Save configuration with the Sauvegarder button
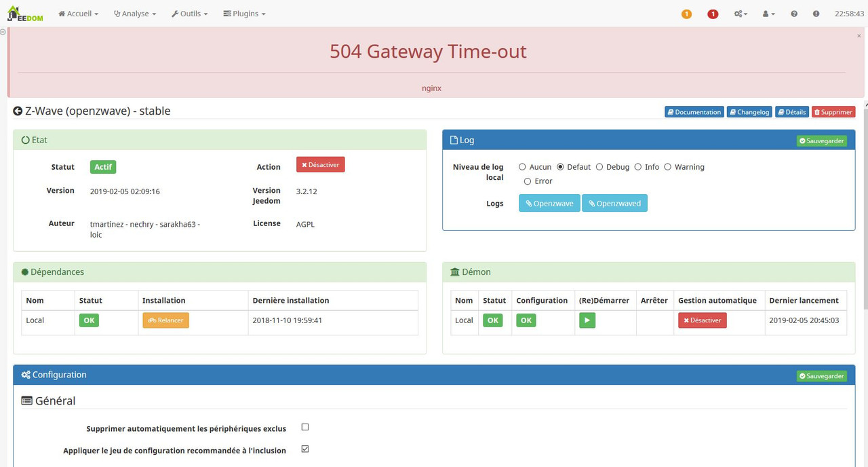 pos(821,375)
